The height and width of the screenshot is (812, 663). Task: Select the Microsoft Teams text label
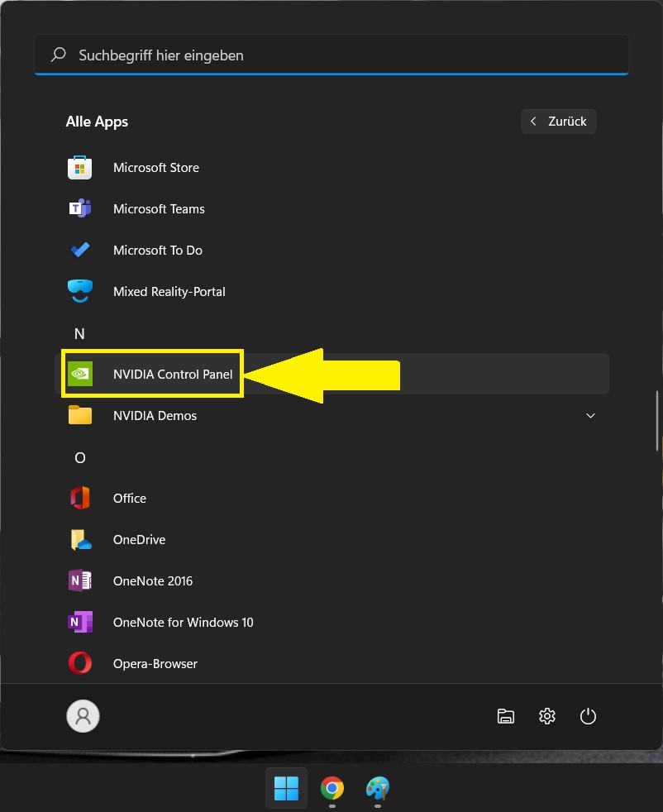[x=159, y=208]
